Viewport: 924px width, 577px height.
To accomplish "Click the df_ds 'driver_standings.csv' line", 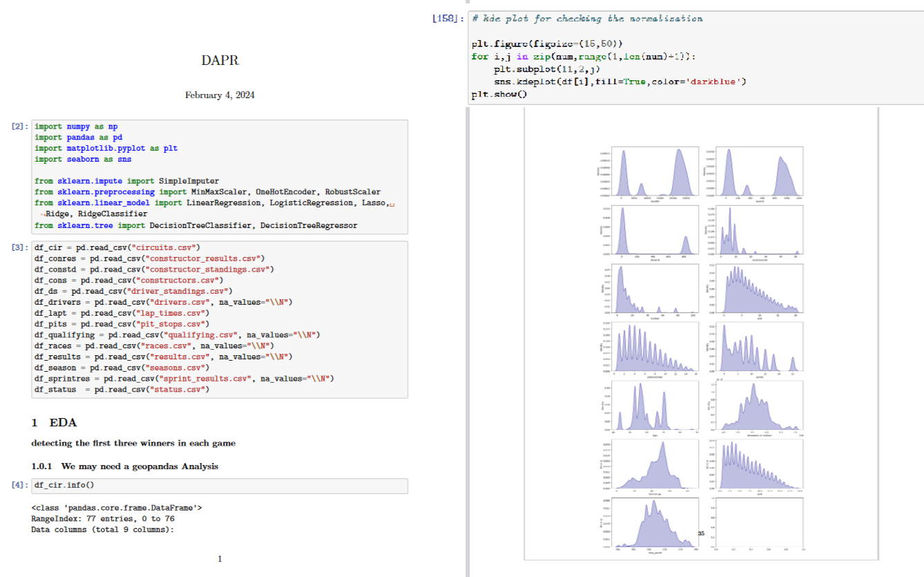I will pos(134,292).
